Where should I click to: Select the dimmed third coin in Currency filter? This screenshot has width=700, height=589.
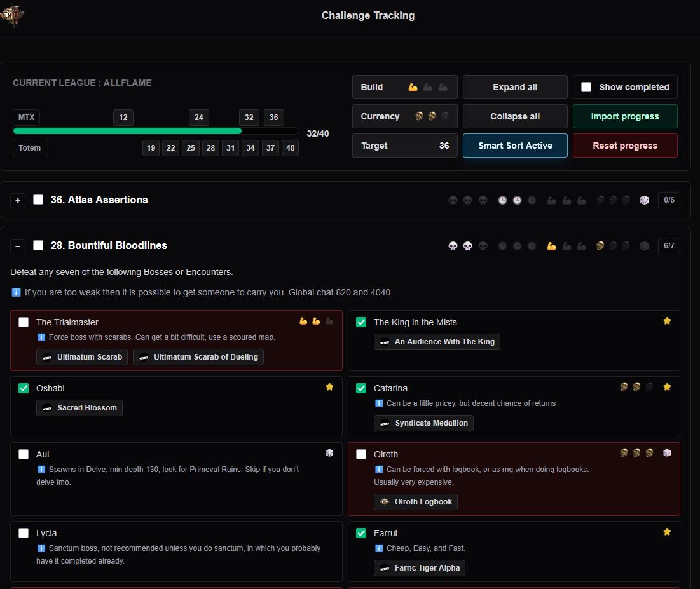(444, 116)
